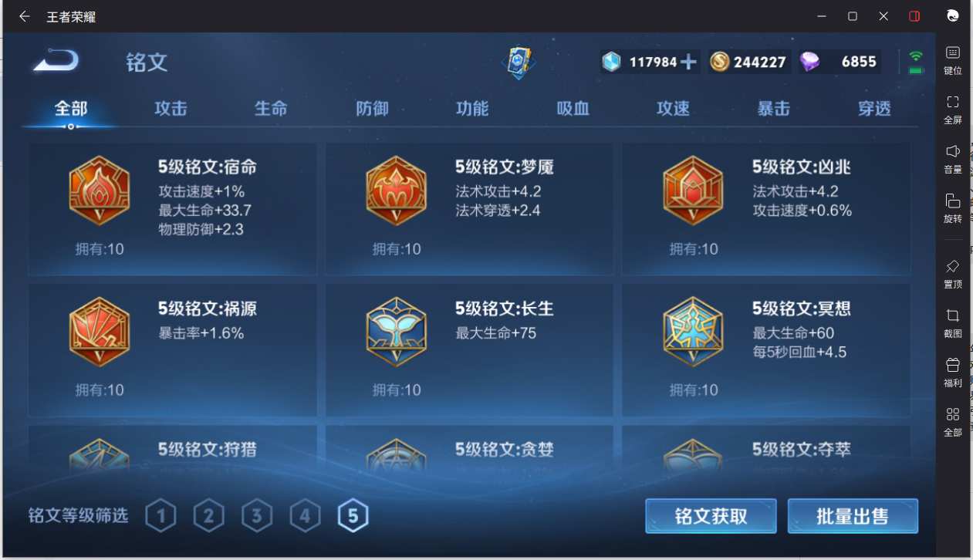Screen dimensions: 973x560
Task: Add diamonds using the plus icon
Action: pyautogui.click(x=688, y=62)
